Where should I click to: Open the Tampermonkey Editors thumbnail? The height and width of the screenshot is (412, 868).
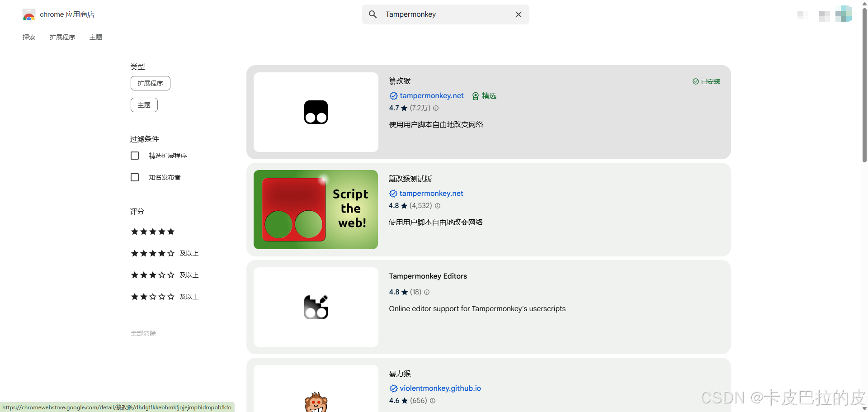coord(316,307)
